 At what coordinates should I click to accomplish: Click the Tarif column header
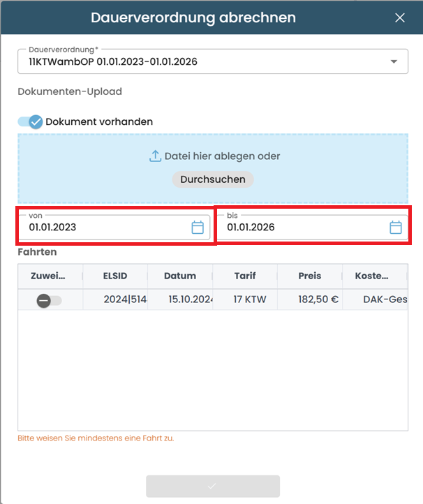[244, 276]
